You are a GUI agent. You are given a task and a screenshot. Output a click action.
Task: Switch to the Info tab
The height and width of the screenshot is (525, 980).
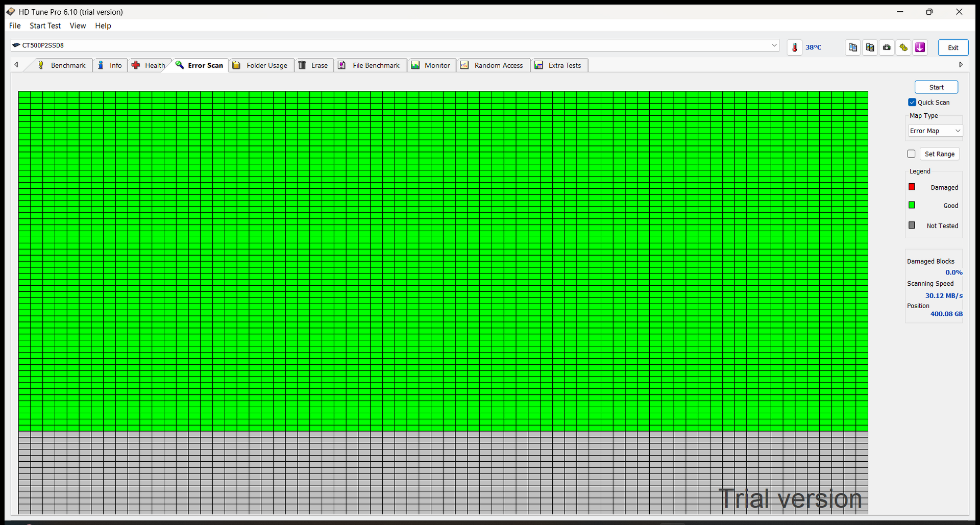pyautogui.click(x=110, y=65)
